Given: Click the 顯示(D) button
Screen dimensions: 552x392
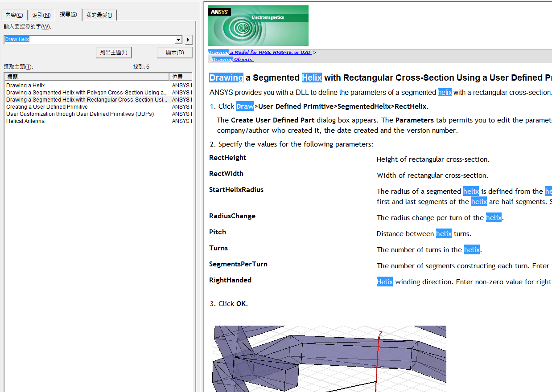Looking at the screenshot, I should 175,53.
